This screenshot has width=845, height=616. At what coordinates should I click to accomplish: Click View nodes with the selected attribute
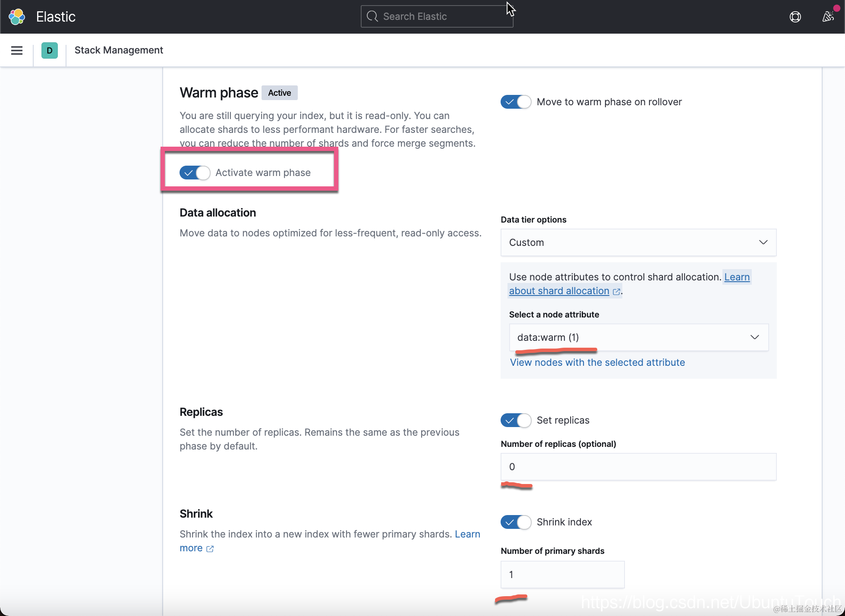pyautogui.click(x=597, y=362)
